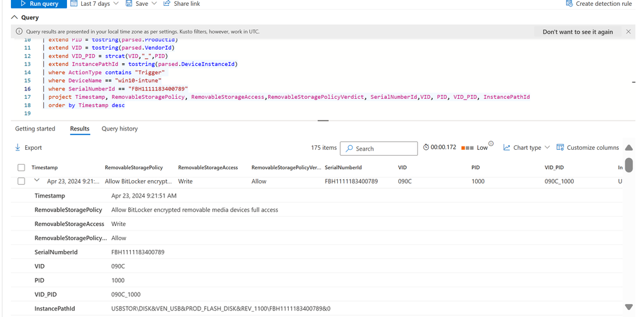This screenshot has width=644, height=317.
Task: Click the Share link icon
Action: tap(167, 3)
